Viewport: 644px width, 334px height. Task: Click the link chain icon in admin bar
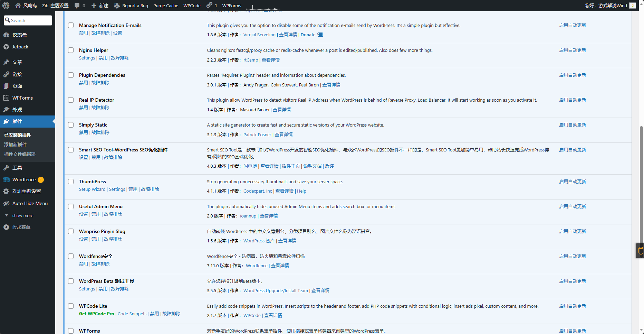[x=209, y=5]
